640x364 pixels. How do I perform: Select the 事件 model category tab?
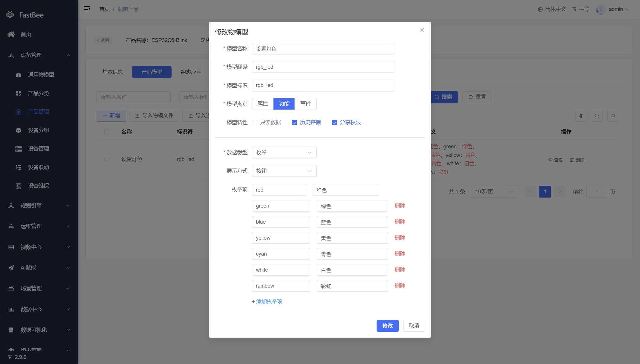pos(305,104)
